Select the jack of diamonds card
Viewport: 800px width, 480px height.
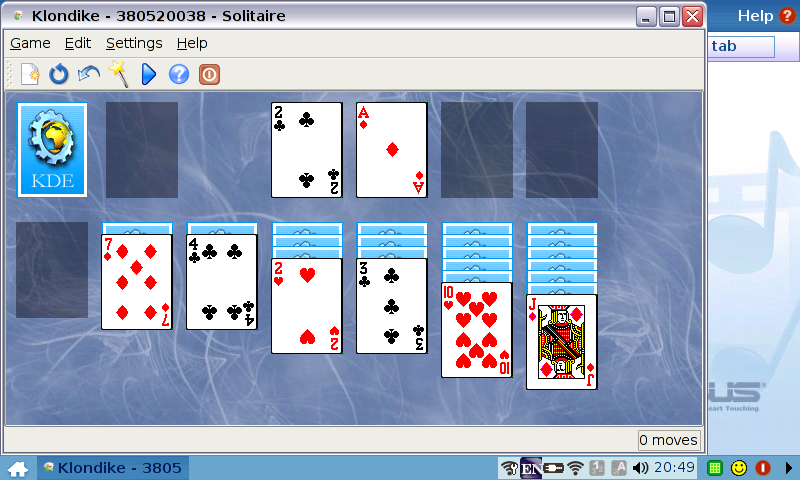point(561,342)
